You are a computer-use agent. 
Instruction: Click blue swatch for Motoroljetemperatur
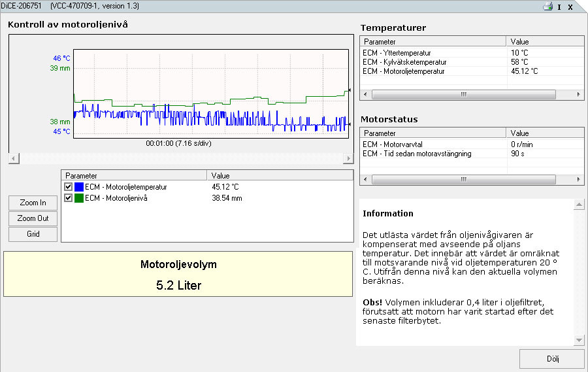point(79,187)
